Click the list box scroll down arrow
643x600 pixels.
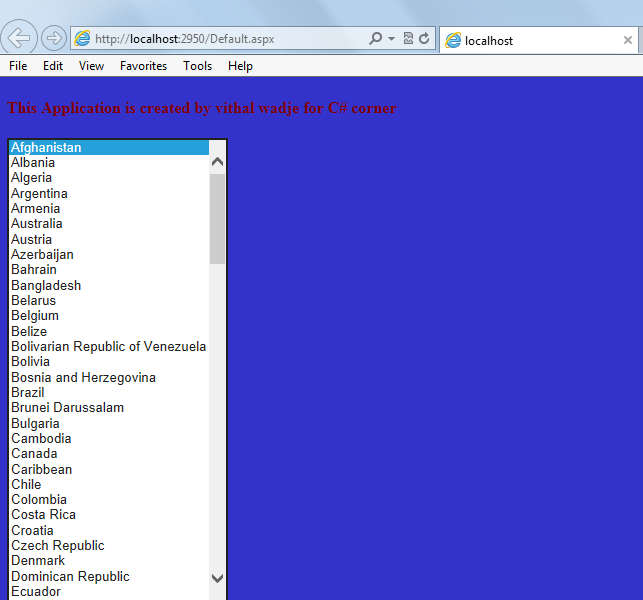click(x=217, y=578)
